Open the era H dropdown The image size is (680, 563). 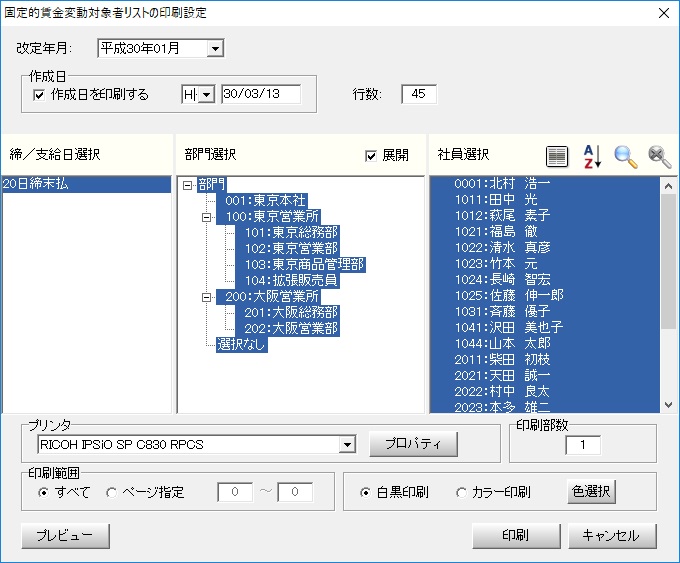pos(206,95)
